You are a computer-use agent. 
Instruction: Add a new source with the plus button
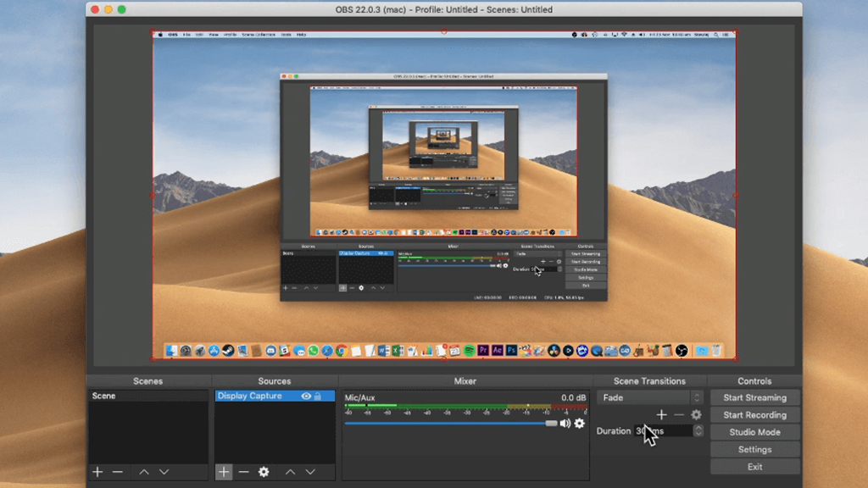[x=224, y=472]
